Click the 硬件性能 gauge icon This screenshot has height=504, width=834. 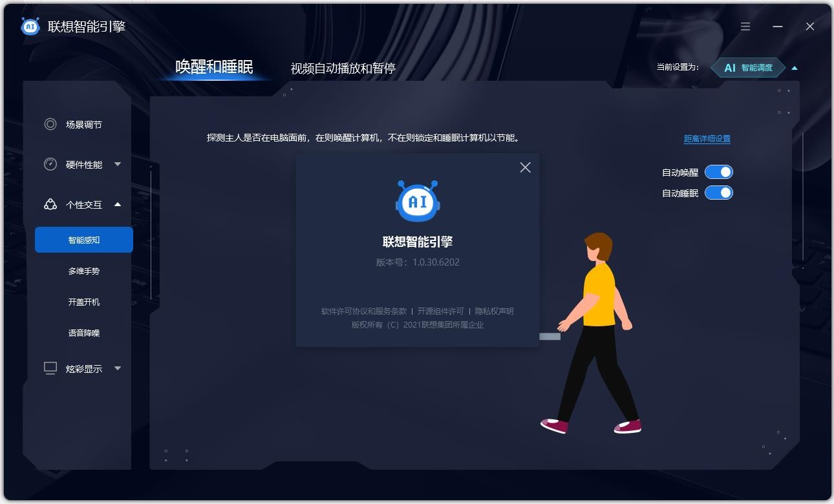(x=50, y=164)
